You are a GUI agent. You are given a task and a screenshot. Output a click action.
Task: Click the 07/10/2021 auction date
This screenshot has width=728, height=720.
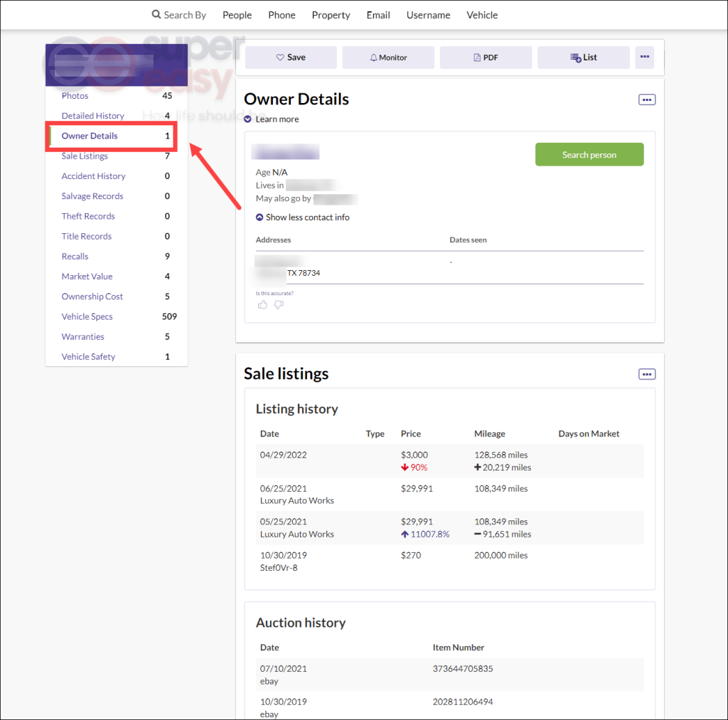click(x=283, y=669)
